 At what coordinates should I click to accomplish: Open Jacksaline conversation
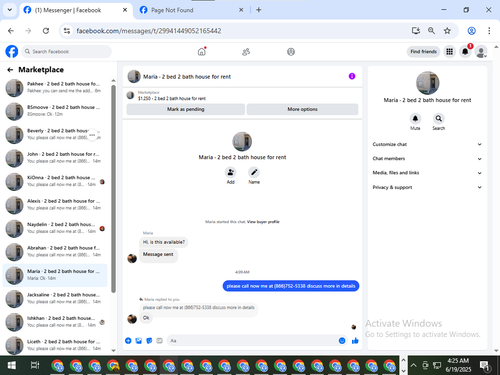55,299
